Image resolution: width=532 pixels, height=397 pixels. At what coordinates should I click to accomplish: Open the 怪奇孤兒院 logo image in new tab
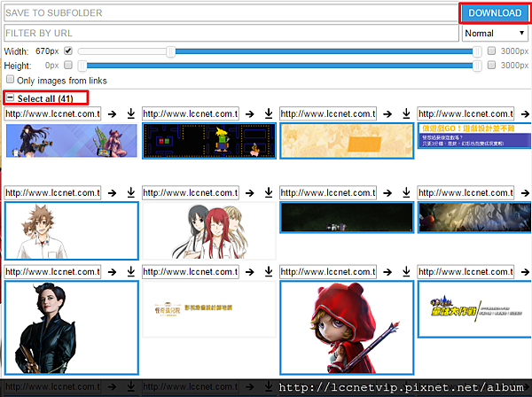250,272
